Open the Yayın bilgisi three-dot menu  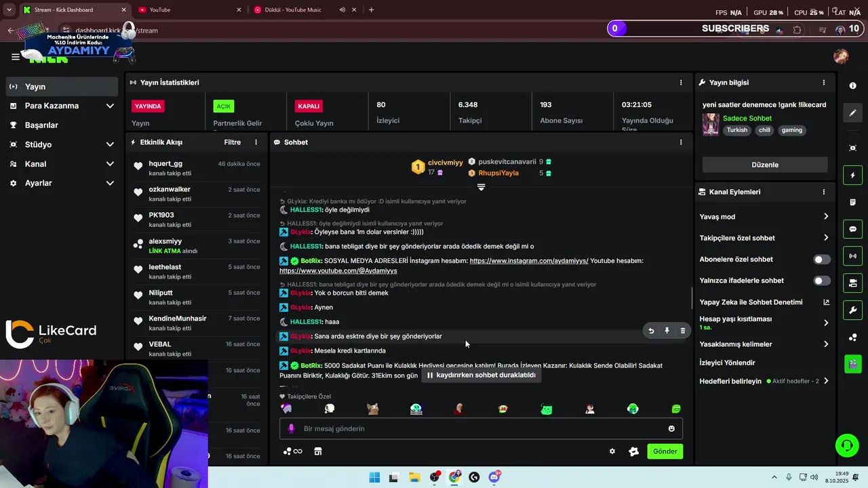(x=824, y=83)
